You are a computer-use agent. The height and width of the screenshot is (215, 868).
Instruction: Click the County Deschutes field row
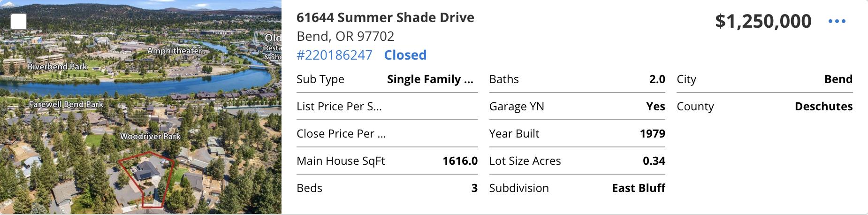tap(764, 107)
